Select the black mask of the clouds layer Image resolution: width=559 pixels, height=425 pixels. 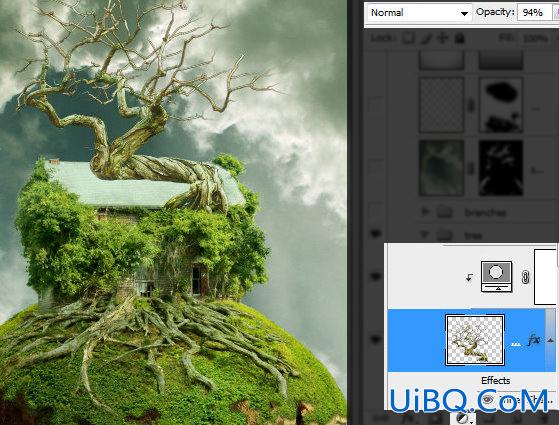pos(501,168)
